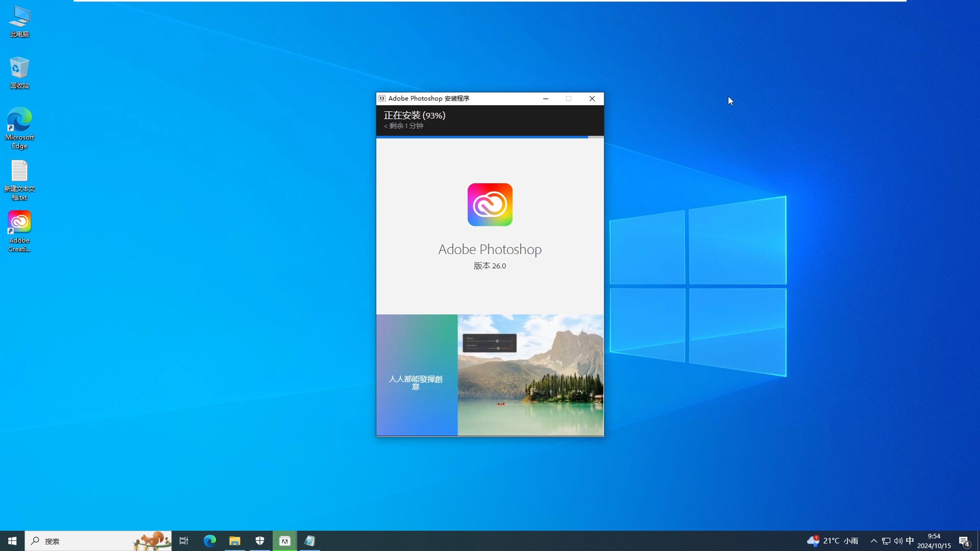Open Windows Start menu
Screen dimensions: 980x551
coord(12,541)
